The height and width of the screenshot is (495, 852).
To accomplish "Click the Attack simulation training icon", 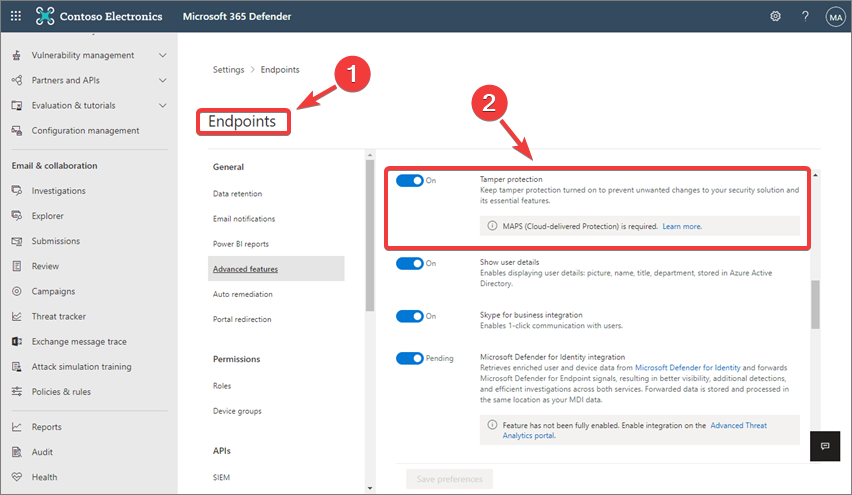I will [x=17, y=367].
